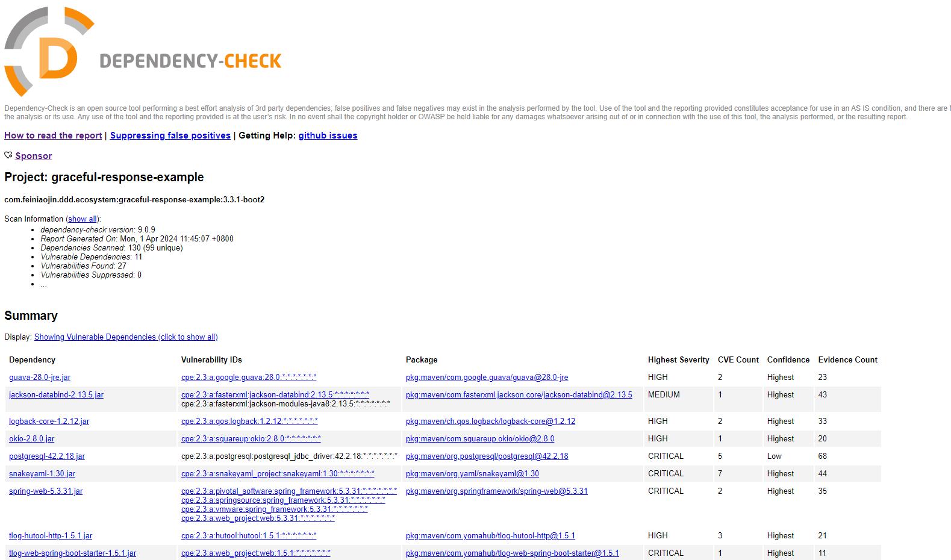The height and width of the screenshot is (560, 951).
Task: Open cpe snakeyaml_project:snakeyaml:1.30 link
Action: click(278, 474)
